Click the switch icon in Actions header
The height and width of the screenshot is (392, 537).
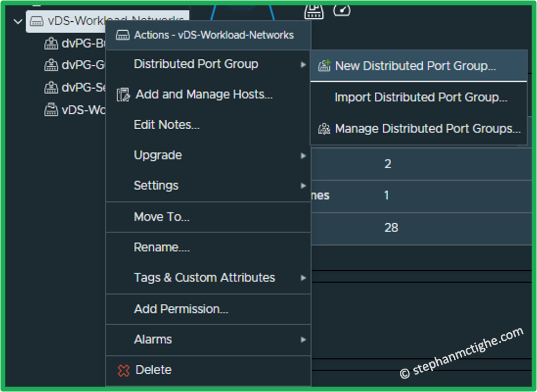click(123, 35)
